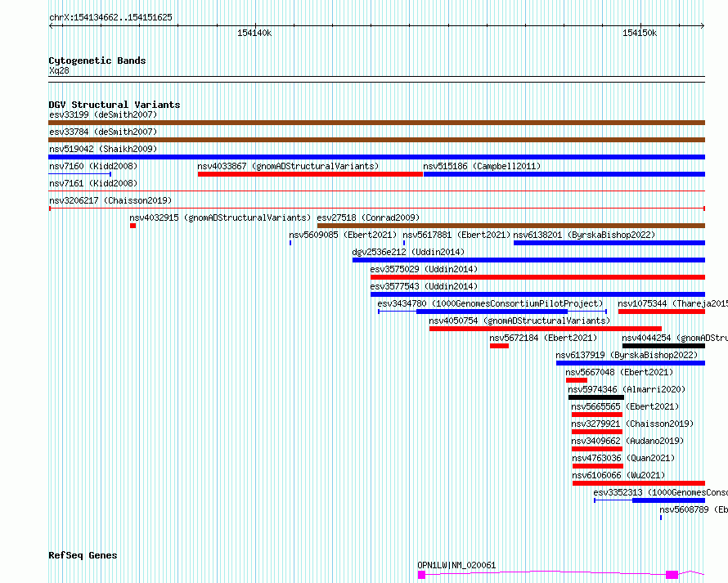Open the nsv519042 (Shaikh2009) variant
The image size is (728, 583).
(x=103, y=149)
